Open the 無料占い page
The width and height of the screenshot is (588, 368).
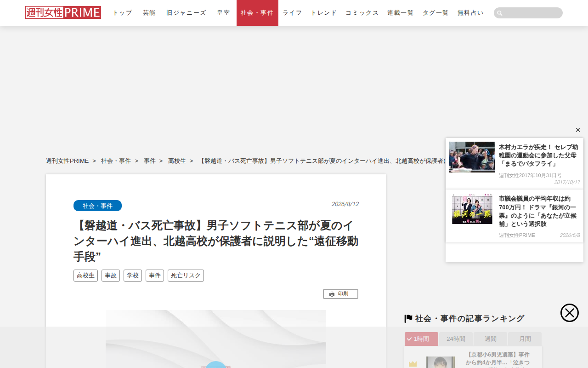(x=470, y=13)
